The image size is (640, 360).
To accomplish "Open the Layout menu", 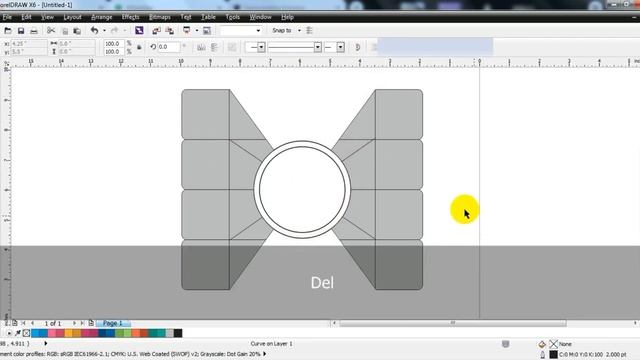I will click(x=72, y=17).
